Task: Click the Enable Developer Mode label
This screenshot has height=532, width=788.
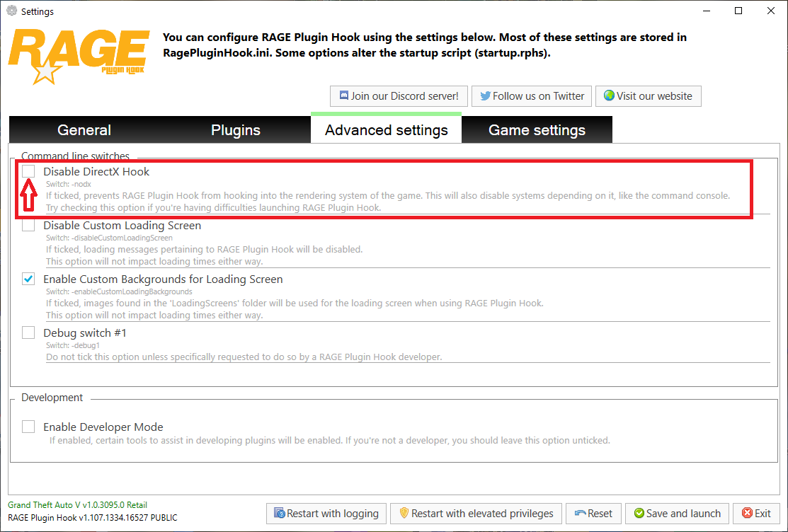Action: [103, 427]
